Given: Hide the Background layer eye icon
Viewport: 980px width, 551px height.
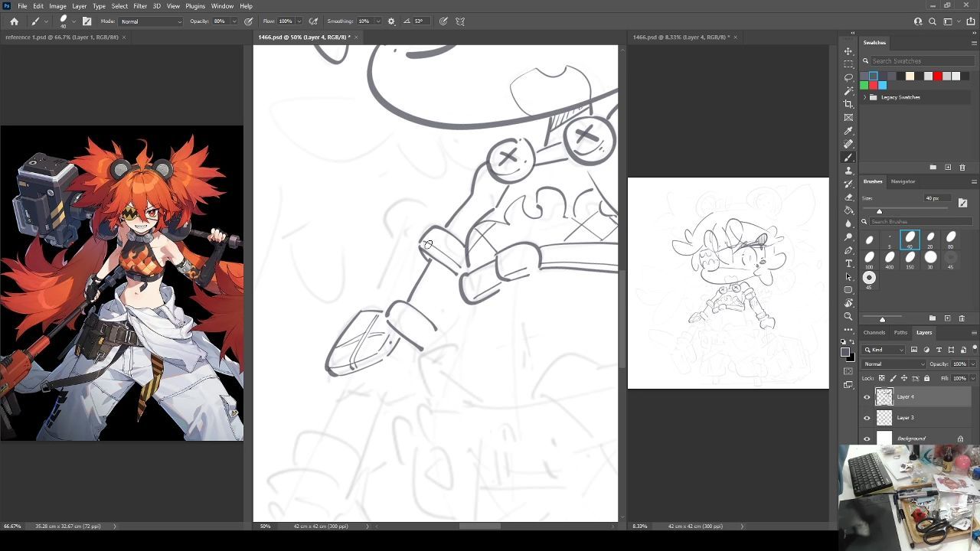Looking at the screenshot, I should (867, 439).
